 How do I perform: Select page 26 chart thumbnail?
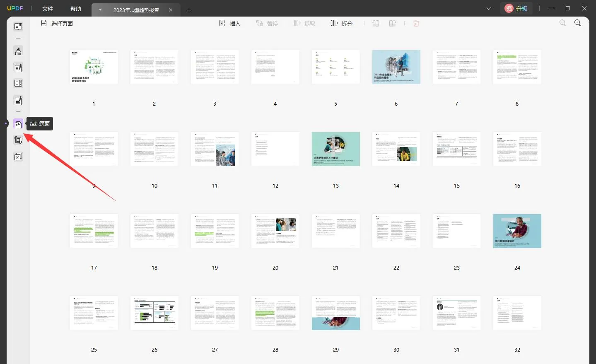pos(154,313)
